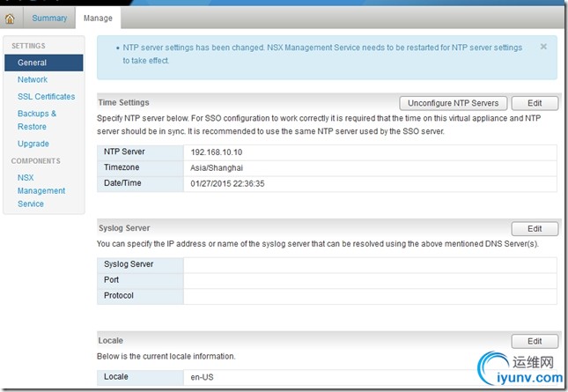Click the Asia/Shanghai timezone value
The height and width of the screenshot is (392, 568).
(x=217, y=167)
